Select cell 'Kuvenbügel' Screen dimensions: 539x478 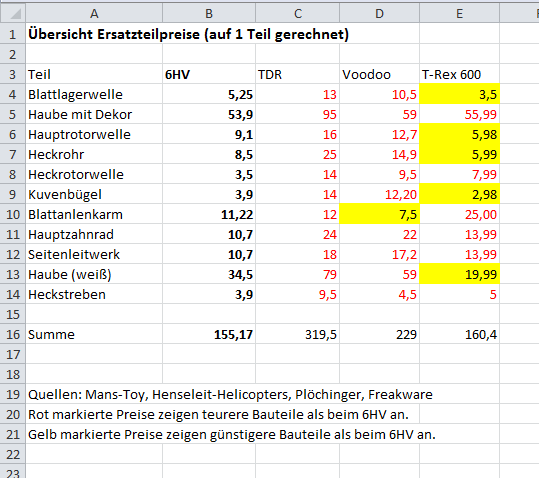pyautogui.click(x=94, y=194)
